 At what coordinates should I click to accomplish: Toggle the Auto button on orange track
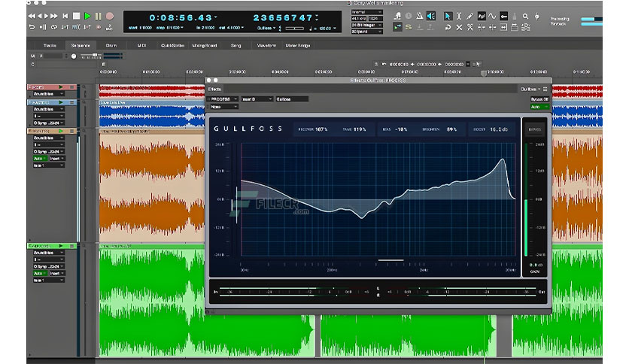click(x=40, y=159)
